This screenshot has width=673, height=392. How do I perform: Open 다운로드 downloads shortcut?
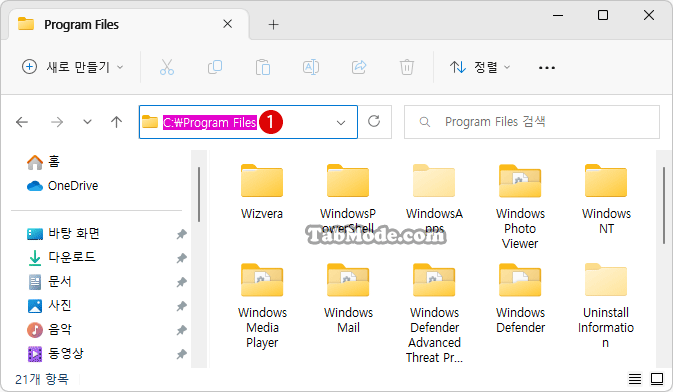point(61,257)
